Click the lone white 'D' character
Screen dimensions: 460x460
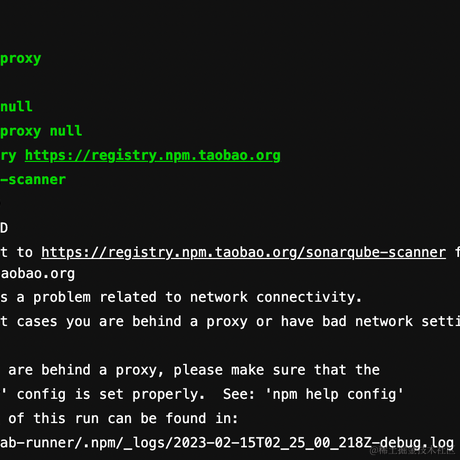[x=4, y=228]
